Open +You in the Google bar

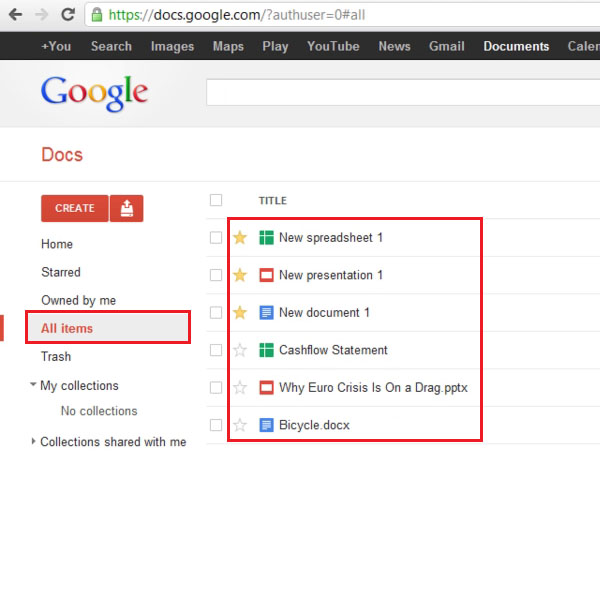pos(56,46)
